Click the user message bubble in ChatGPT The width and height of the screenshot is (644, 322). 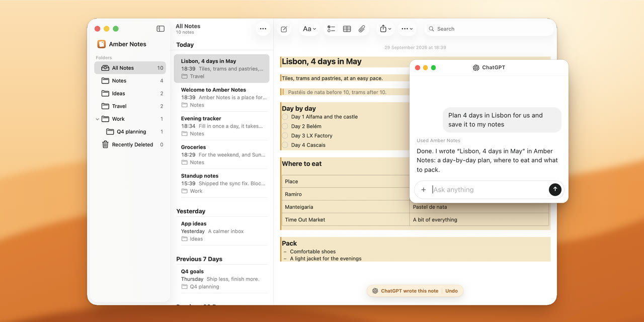pos(502,120)
